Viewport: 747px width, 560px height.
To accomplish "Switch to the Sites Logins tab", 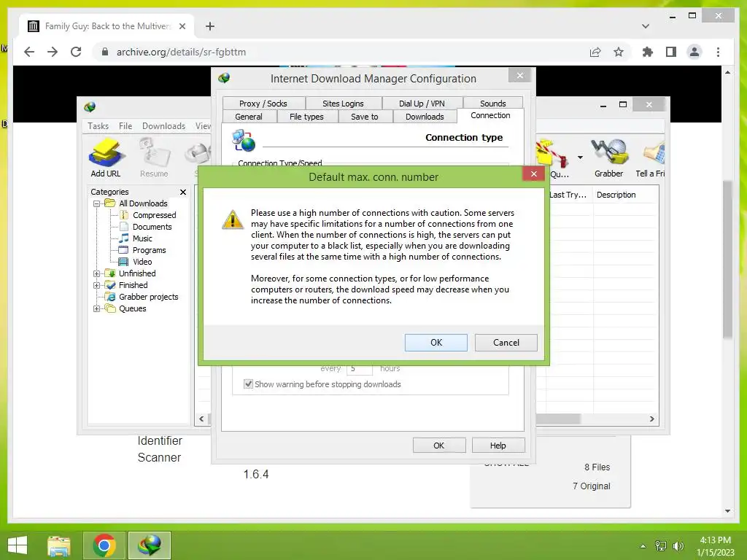I will pos(343,104).
